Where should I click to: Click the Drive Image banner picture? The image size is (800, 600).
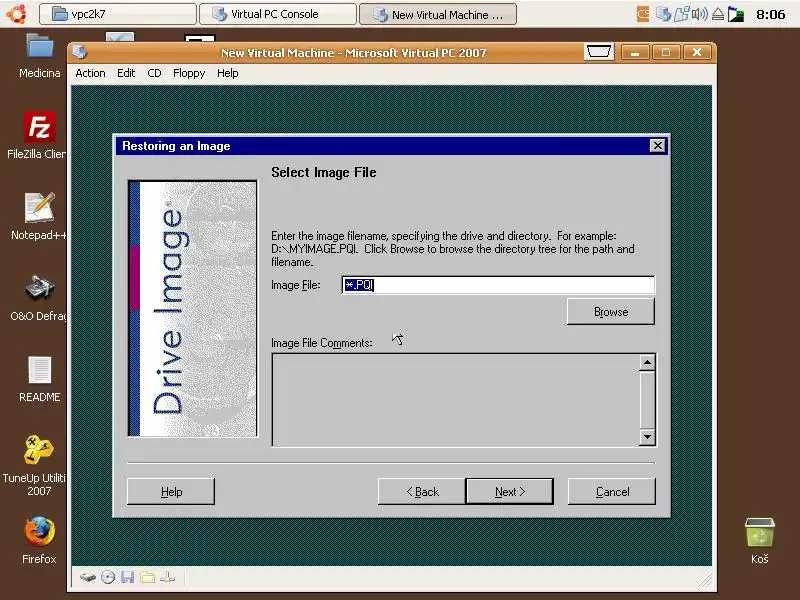point(193,308)
